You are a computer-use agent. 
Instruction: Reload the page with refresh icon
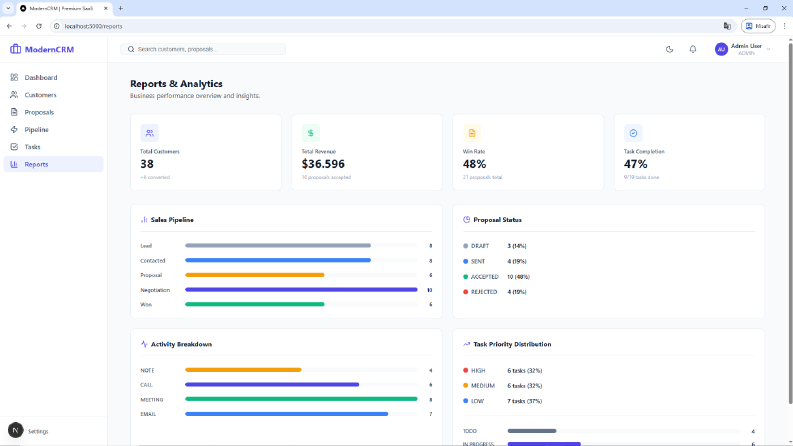coord(39,26)
